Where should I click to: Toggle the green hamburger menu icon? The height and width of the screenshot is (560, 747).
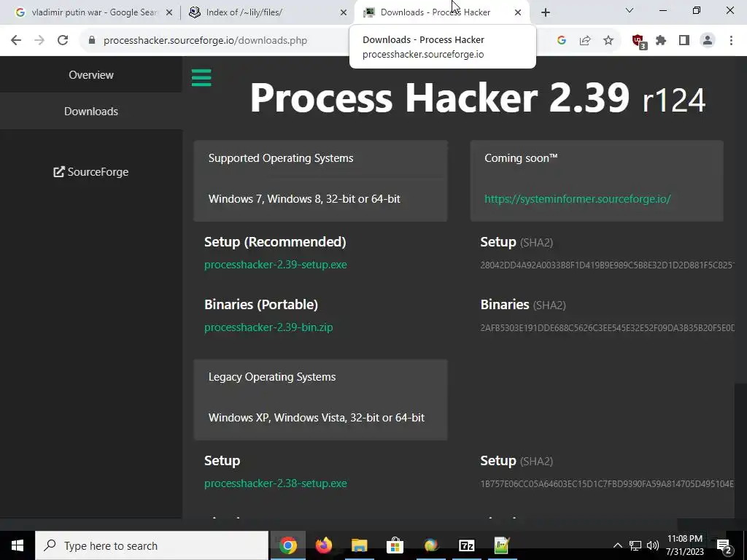pyautogui.click(x=201, y=77)
